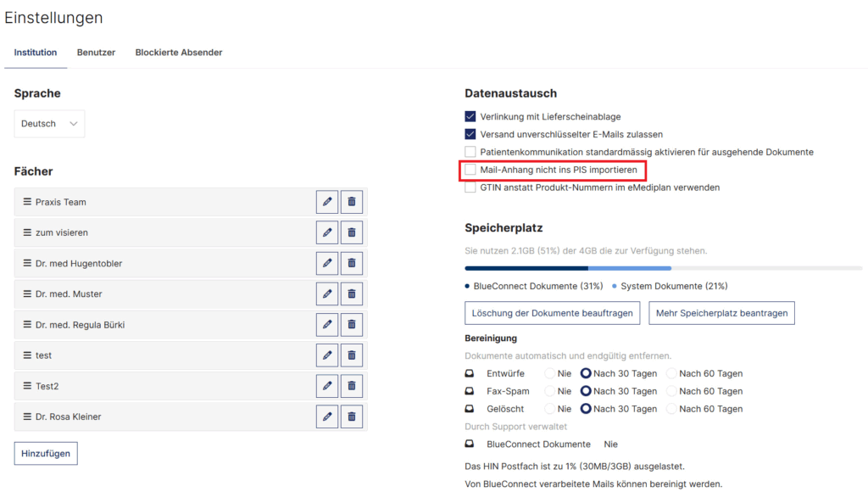The image size is (868, 492).
Task: Click the Speicherplatz usage progress bar
Action: click(x=663, y=268)
